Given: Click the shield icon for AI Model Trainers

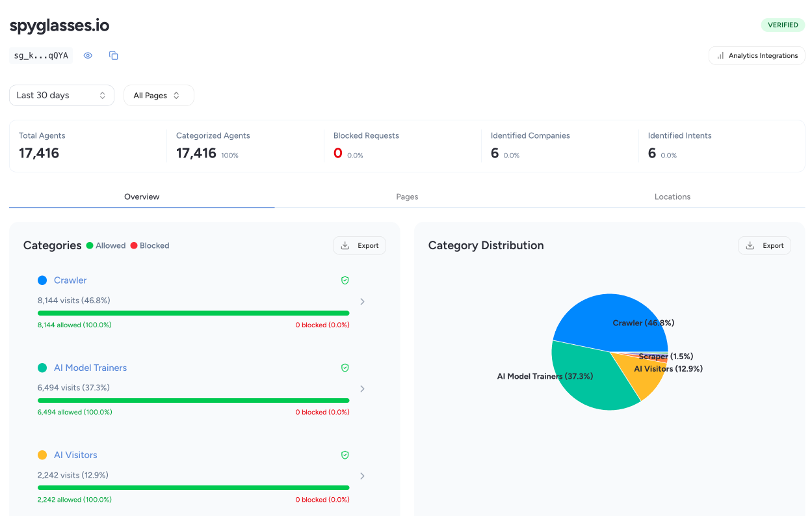Looking at the screenshot, I should tap(345, 368).
